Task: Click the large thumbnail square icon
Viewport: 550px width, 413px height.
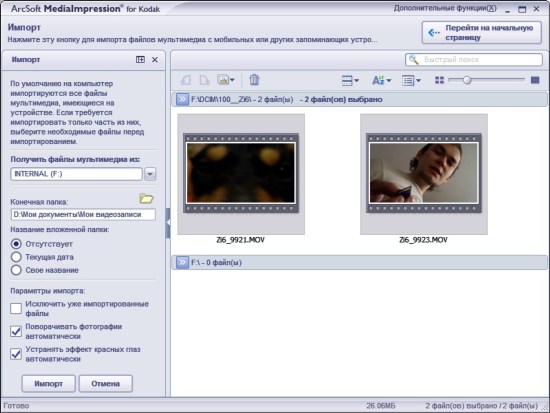Action: tap(535, 80)
